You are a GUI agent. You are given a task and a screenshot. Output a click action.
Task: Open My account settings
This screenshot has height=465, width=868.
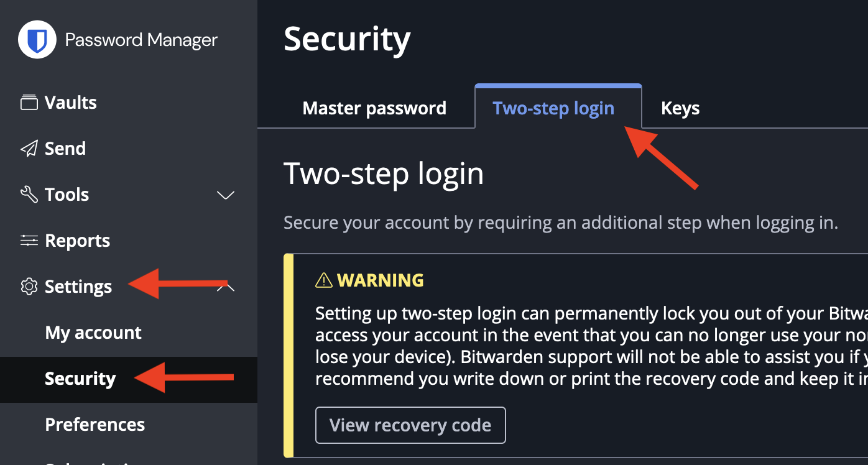click(93, 333)
